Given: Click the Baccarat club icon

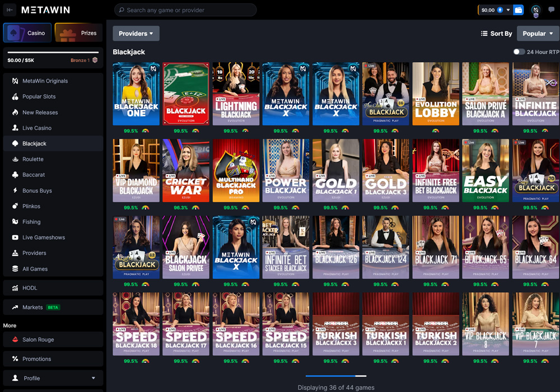Looking at the screenshot, I should (15, 175).
